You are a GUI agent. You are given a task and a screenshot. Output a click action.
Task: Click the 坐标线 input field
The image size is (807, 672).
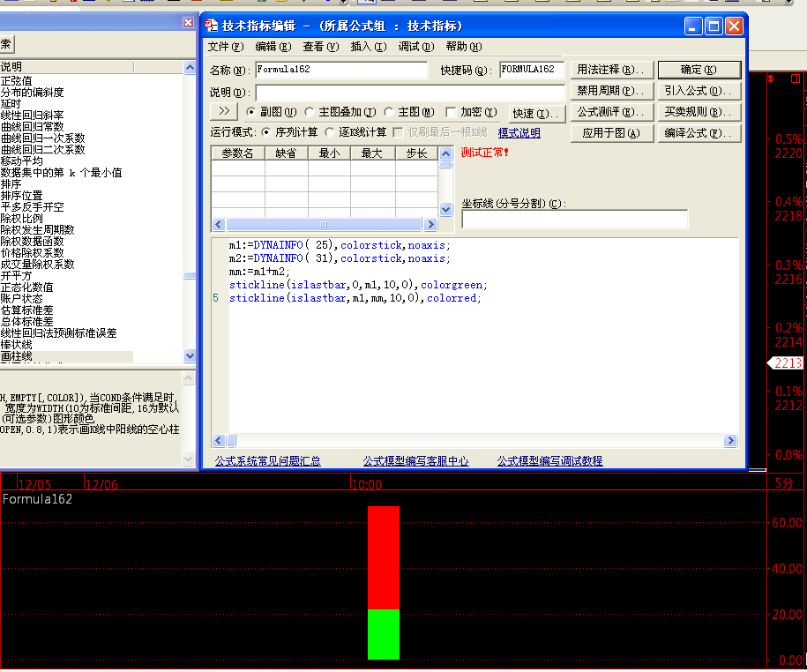tap(574, 219)
